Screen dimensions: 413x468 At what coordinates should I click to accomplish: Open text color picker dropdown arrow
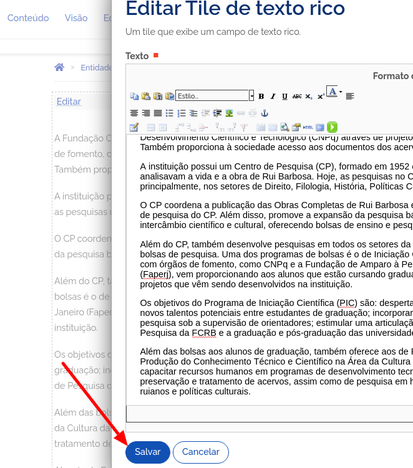click(340, 91)
